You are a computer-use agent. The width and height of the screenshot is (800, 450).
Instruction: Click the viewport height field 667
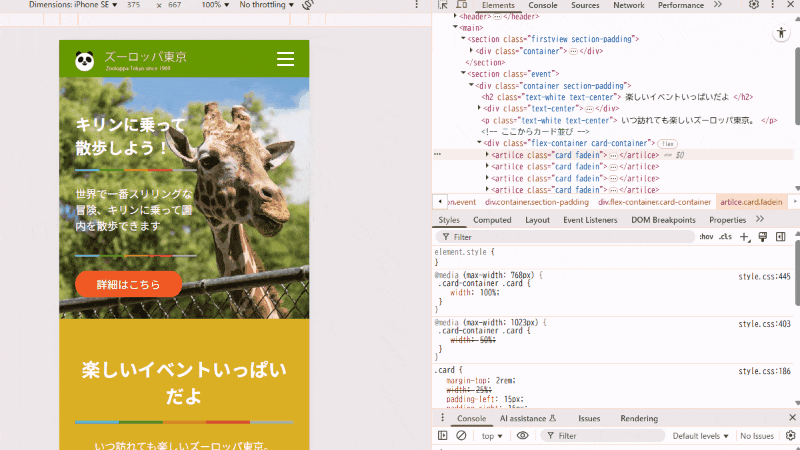[x=174, y=5]
